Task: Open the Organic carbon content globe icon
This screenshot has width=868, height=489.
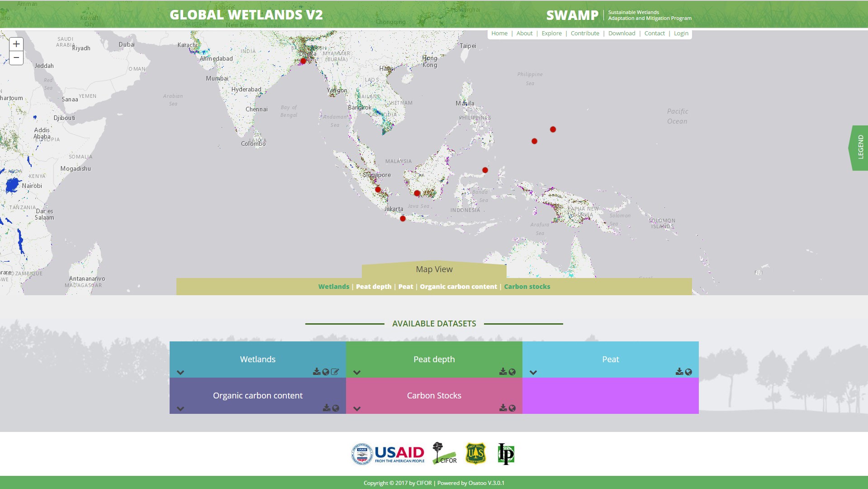Action: click(x=336, y=408)
